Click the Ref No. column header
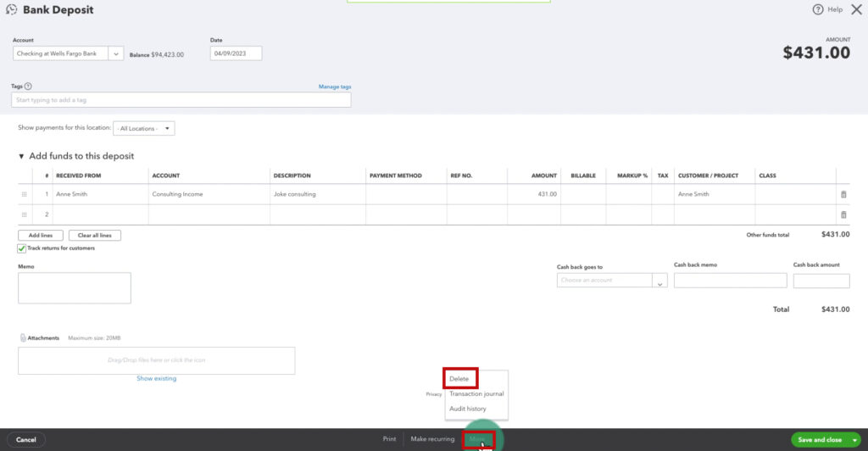This screenshot has width=868, height=451. point(461,175)
